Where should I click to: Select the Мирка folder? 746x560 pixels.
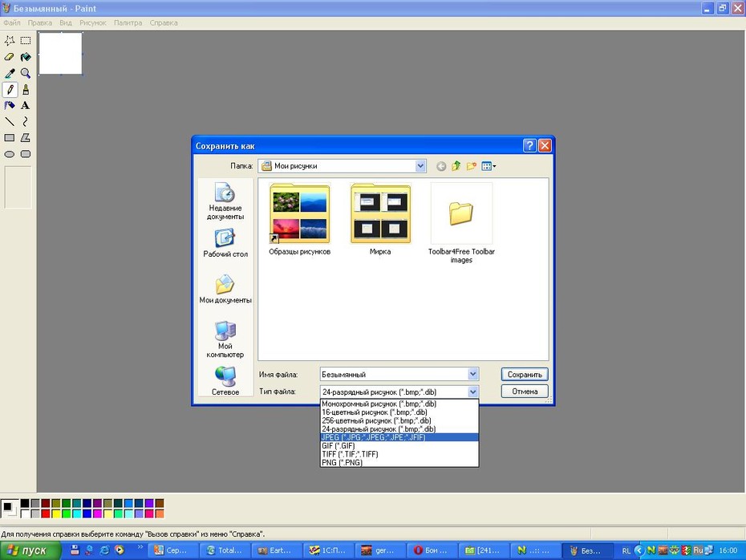pos(380,219)
